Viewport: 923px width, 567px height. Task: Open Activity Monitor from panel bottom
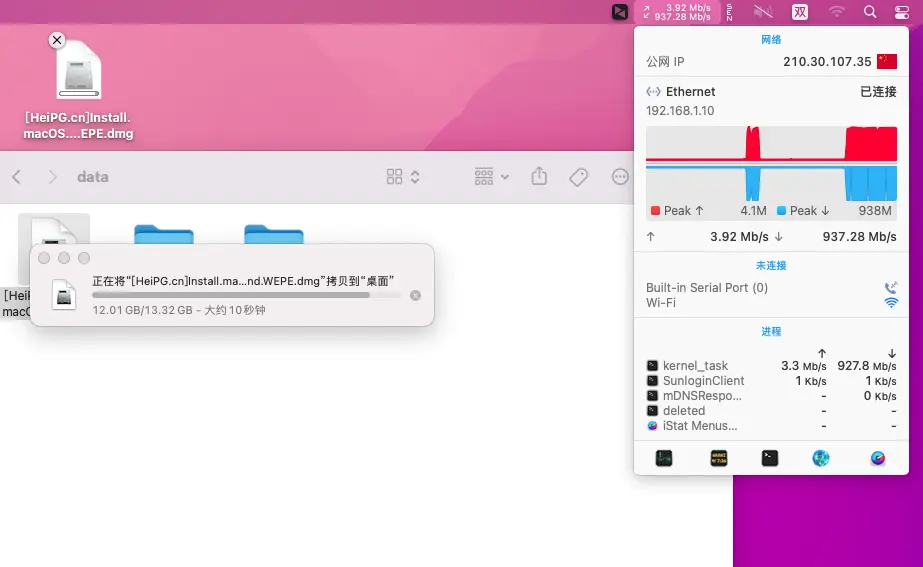coord(664,458)
